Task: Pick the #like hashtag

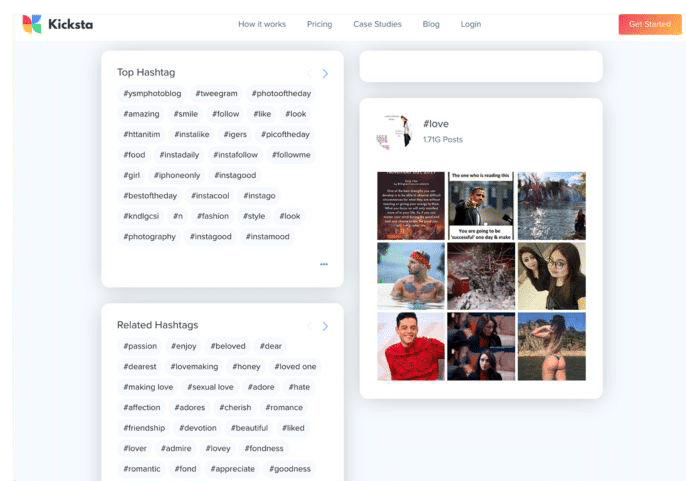Action: tap(262, 114)
